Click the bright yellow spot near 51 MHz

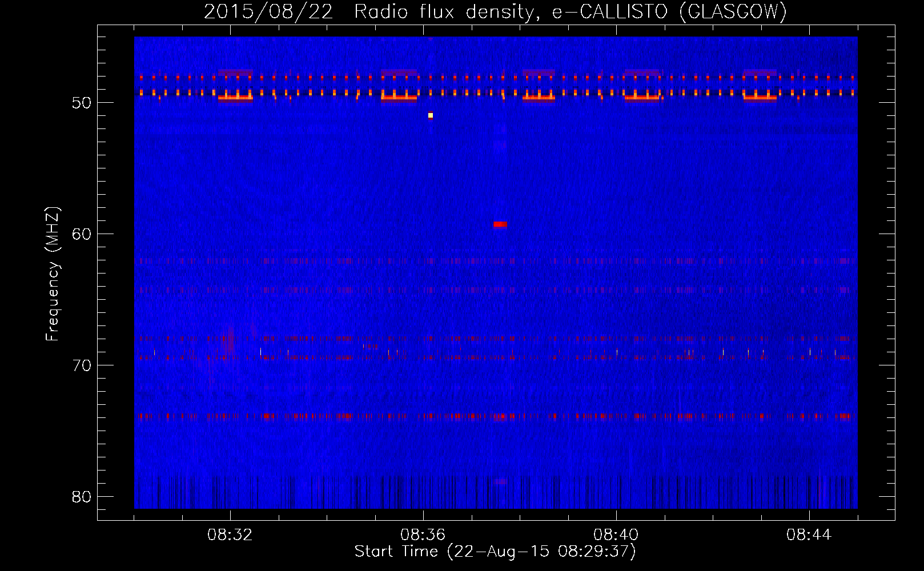click(431, 115)
